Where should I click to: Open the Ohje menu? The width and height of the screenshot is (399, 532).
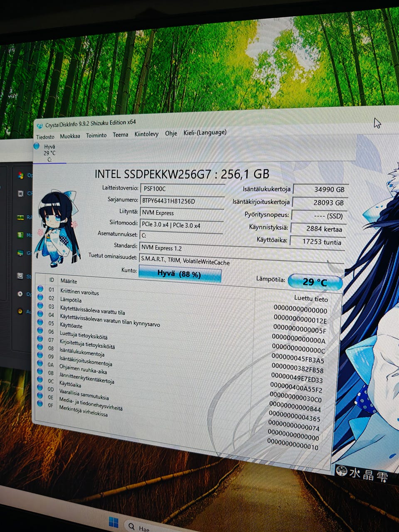(x=171, y=133)
